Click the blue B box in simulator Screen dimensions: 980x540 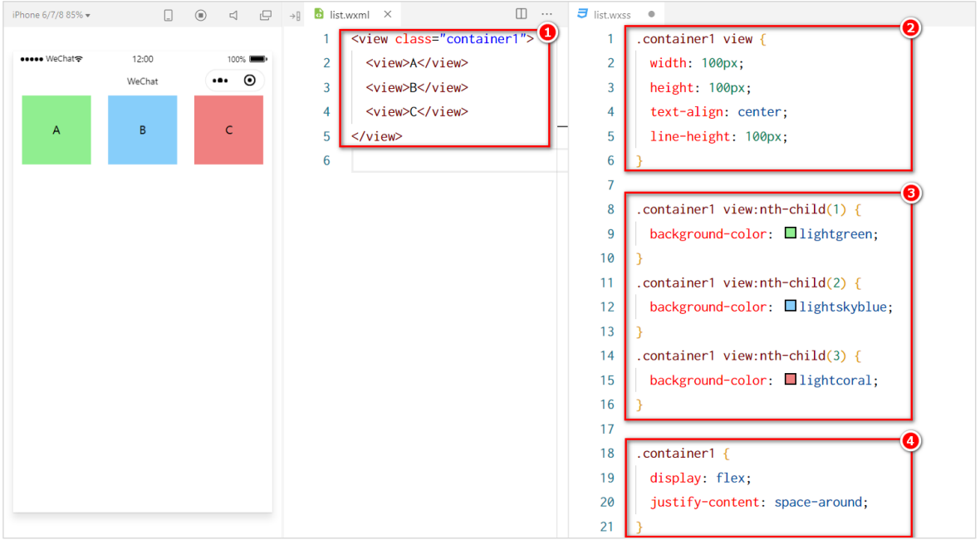point(142,130)
